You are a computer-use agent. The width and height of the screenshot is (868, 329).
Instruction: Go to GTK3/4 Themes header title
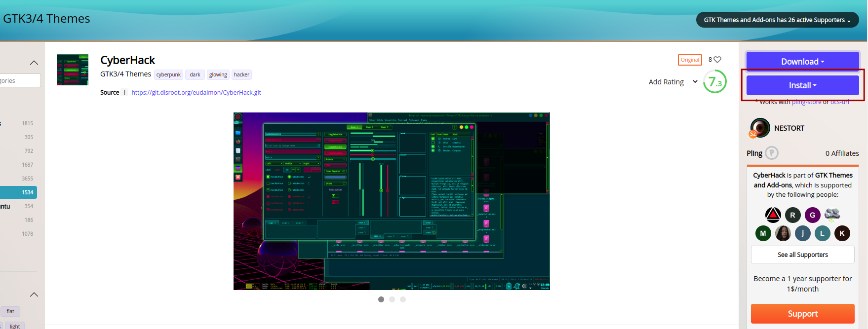coord(46,19)
